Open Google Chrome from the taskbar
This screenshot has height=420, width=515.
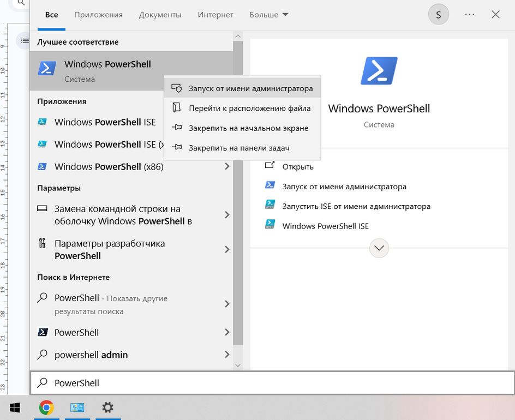pyautogui.click(x=46, y=407)
